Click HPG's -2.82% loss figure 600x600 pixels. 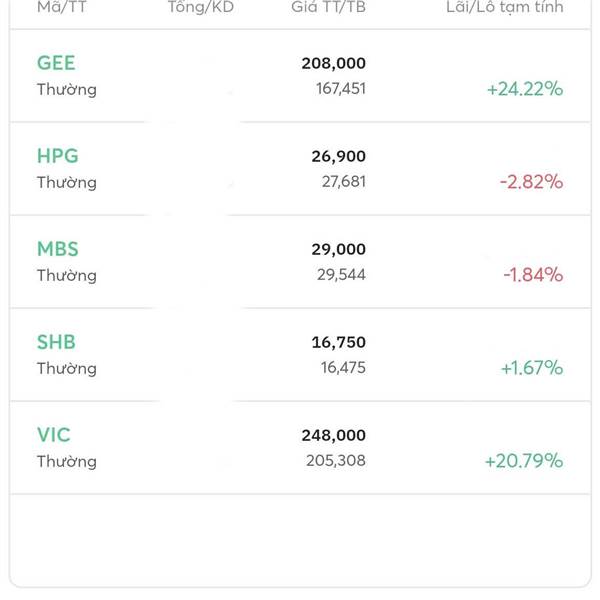pyautogui.click(x=531, y=182)
